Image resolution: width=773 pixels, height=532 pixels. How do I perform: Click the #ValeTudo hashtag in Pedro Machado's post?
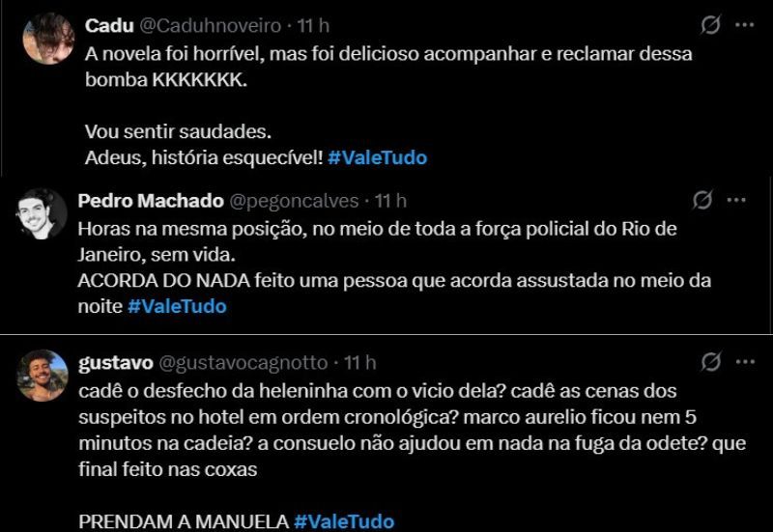pos(177,307)
